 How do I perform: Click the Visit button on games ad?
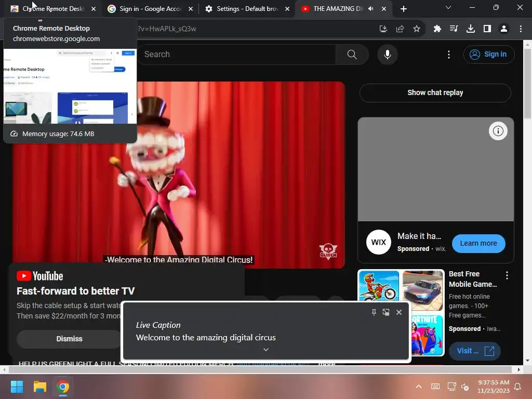(475, 351)
